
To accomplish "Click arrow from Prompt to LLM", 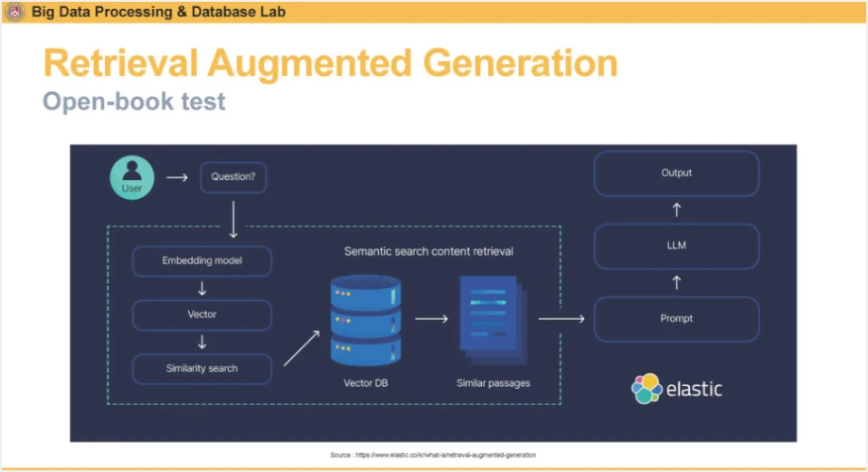I will tap(676, 283).
